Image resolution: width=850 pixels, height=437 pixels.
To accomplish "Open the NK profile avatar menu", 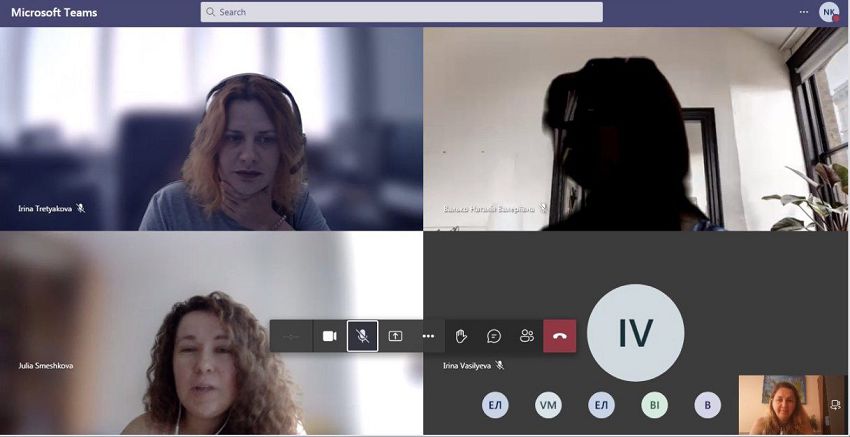I will click(x=828, y=12).
